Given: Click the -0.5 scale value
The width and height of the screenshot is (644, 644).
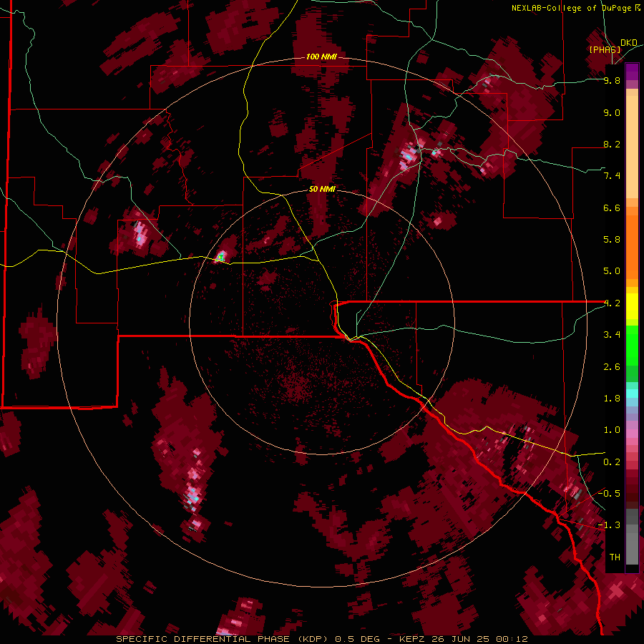Looking at the screenshot, I should (610, 494).
